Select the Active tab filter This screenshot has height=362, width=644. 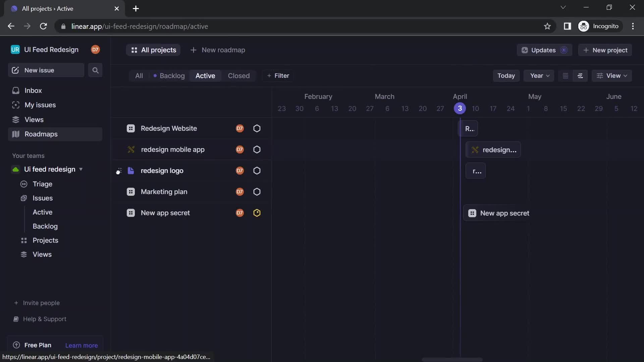point(205,75)
